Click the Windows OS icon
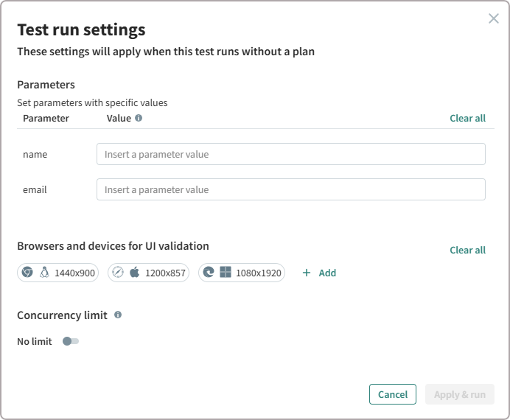The width and height of the screenshot is (510, 420). coord(226,273)
